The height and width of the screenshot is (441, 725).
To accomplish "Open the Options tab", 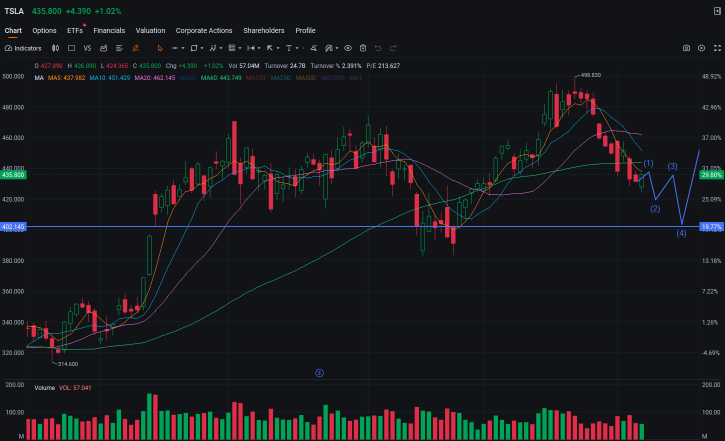I will click(x=44, y=31).
